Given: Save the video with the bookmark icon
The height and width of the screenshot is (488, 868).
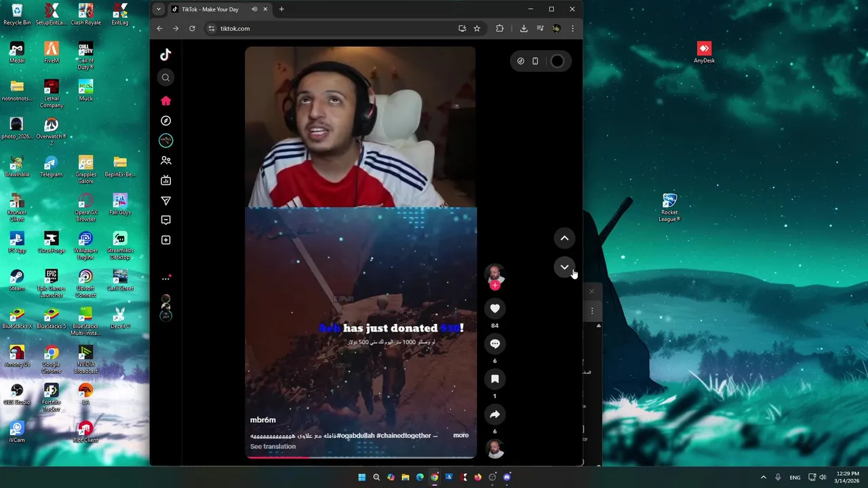Looking at the screenshot, I should click(x=495, y=380).
